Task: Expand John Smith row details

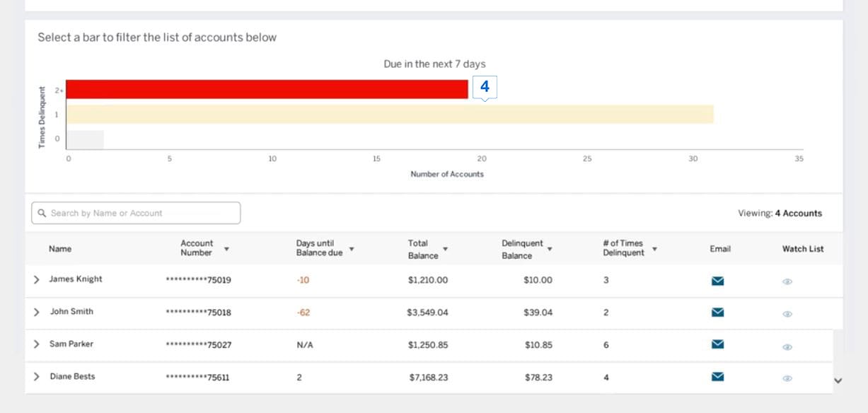Action: [36, 312]
